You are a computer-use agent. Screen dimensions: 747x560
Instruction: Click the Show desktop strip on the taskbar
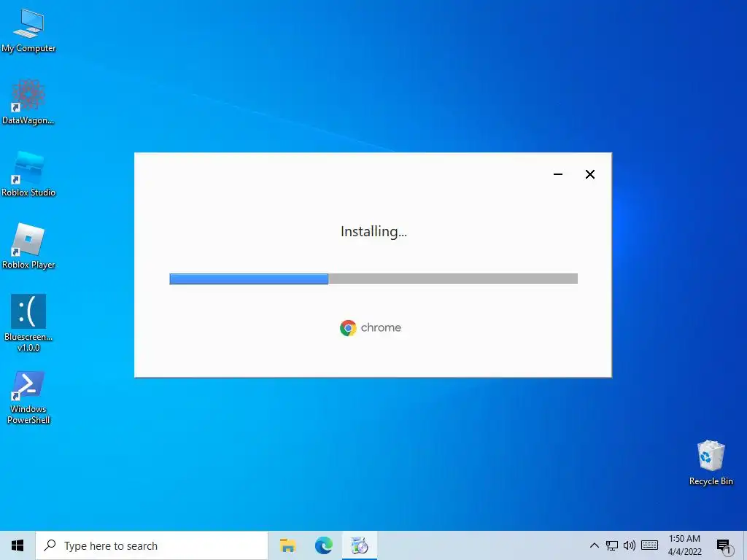(745, 545)
